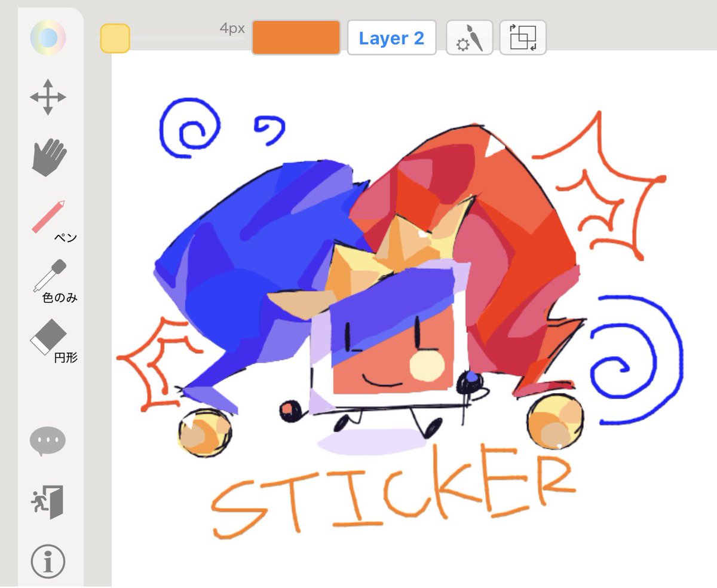Select the Hand pan tool

coord(48,157)
